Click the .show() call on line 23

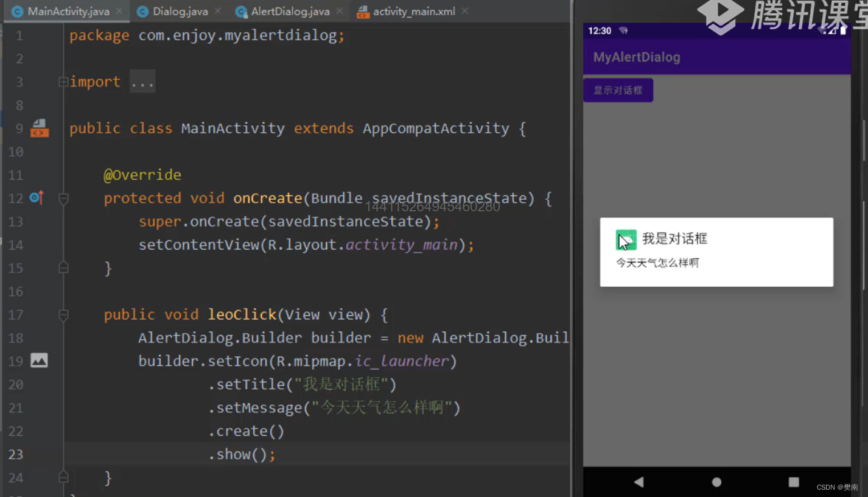point(237,454)
